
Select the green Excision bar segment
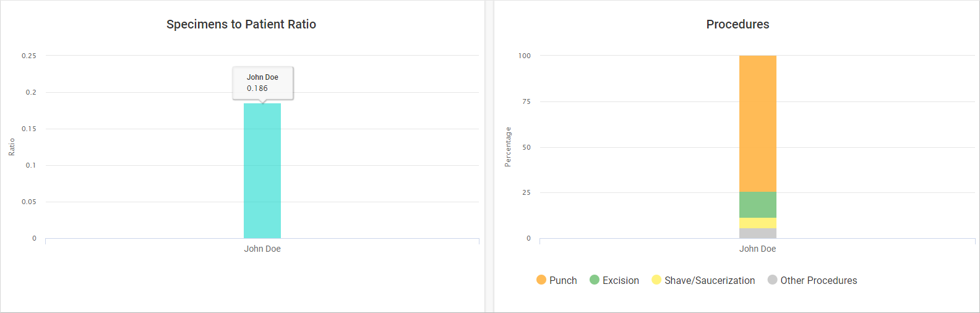coord(757,205)
